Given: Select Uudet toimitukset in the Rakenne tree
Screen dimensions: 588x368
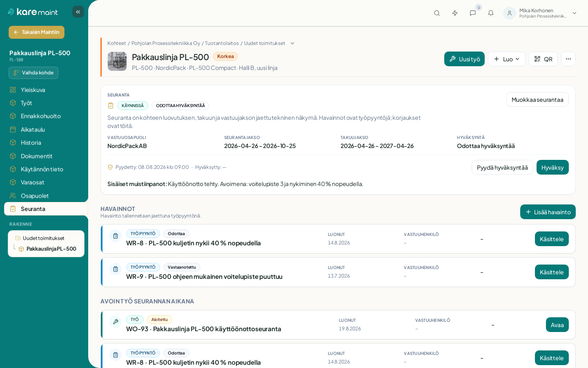Looking at the screenshot, I should [x=44, y=238].
